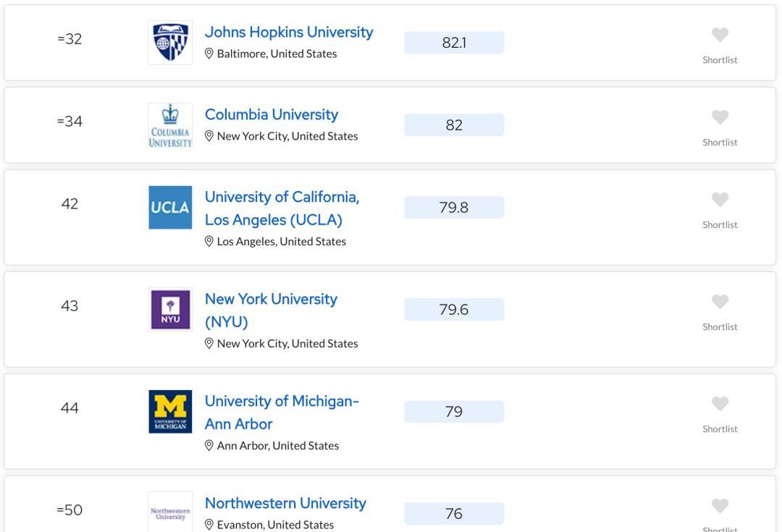Click the Columbia University crown logo
Screen dimensions: 782x532
click(170, 125)
